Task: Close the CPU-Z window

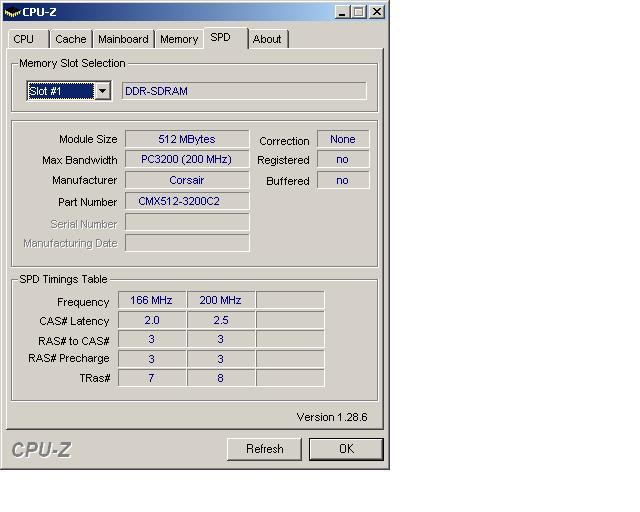Action: (x=377, y=12)
